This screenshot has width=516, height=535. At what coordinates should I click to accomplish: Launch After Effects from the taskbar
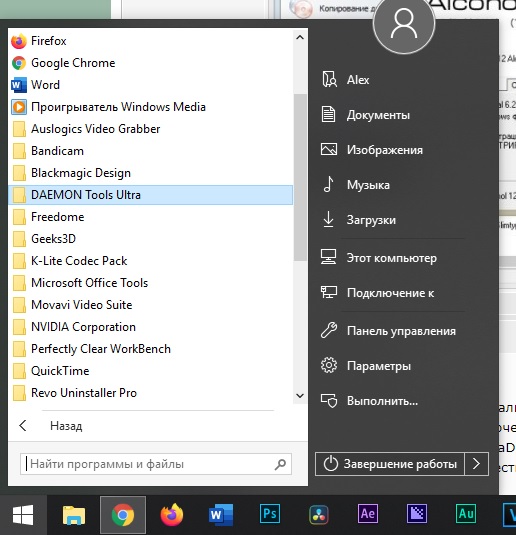pos(368,515)
